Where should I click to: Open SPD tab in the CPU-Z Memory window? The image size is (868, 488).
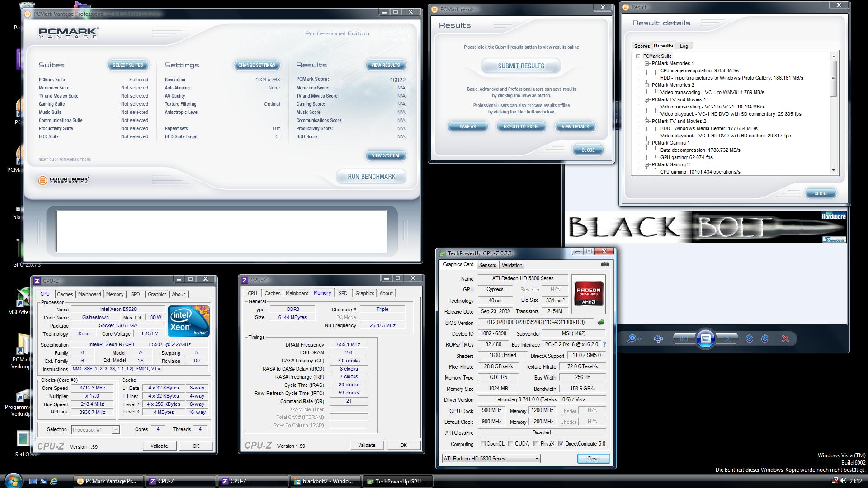pos(343,293)
